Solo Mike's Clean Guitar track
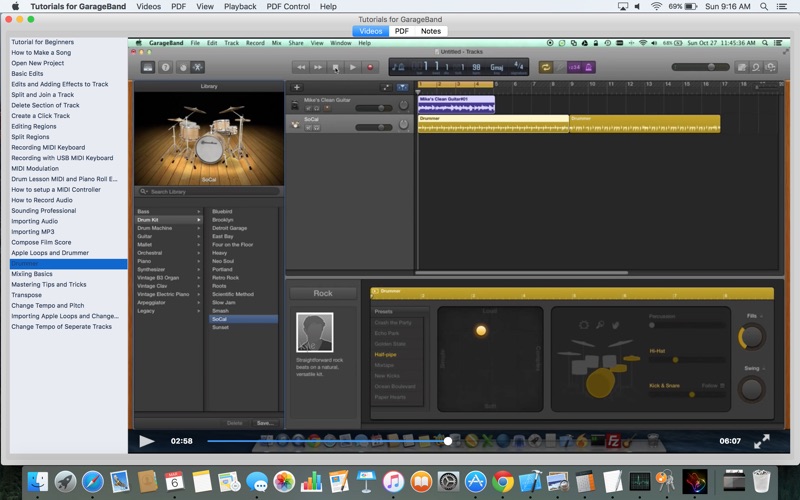Viewport: 800px width, 500px height. [x=317, y=108]
